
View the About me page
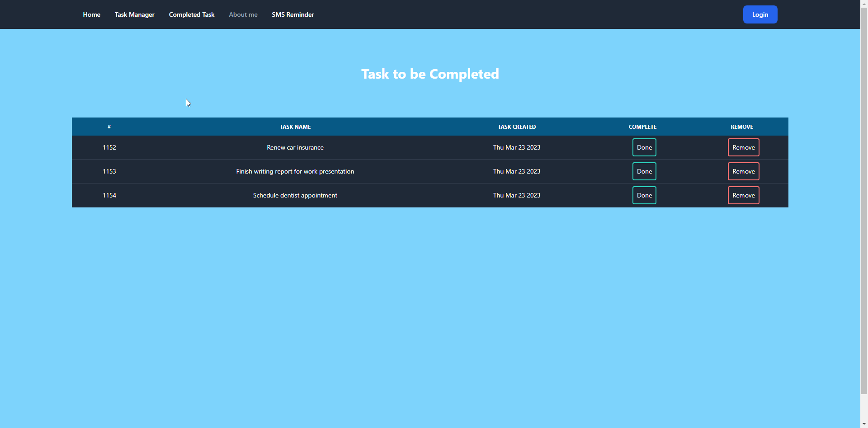pos(243,14)
